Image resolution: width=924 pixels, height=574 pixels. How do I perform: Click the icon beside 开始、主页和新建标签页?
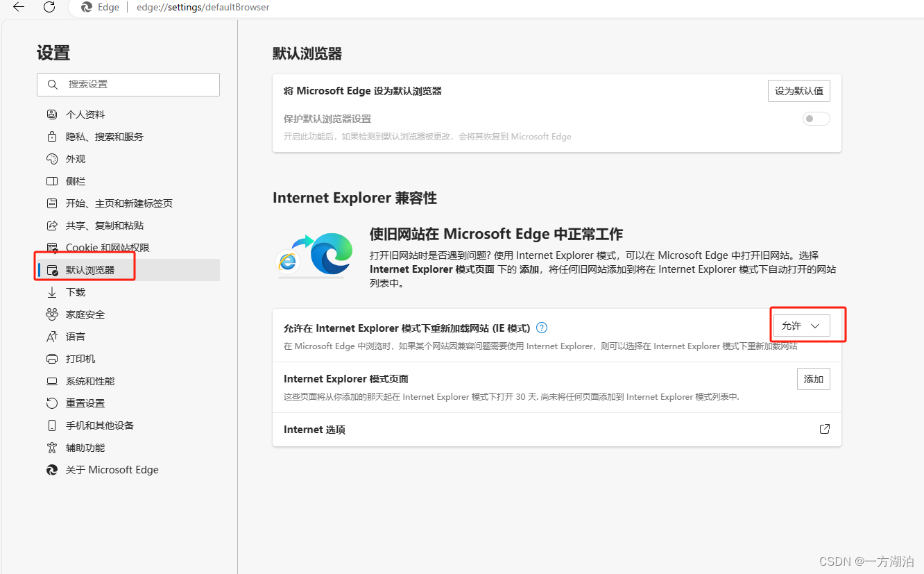pyautogui.click(x=52, y=203)
